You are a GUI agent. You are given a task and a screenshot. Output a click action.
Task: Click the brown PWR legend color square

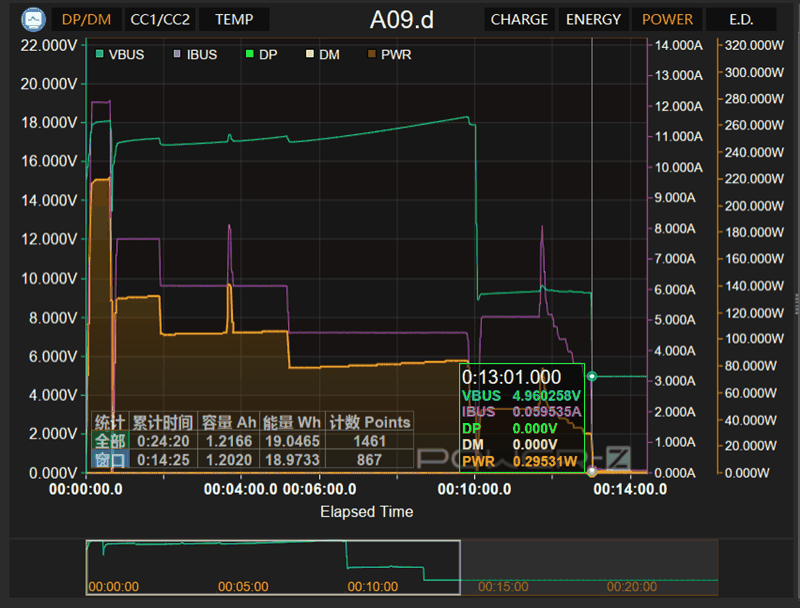tap(372, 54)
